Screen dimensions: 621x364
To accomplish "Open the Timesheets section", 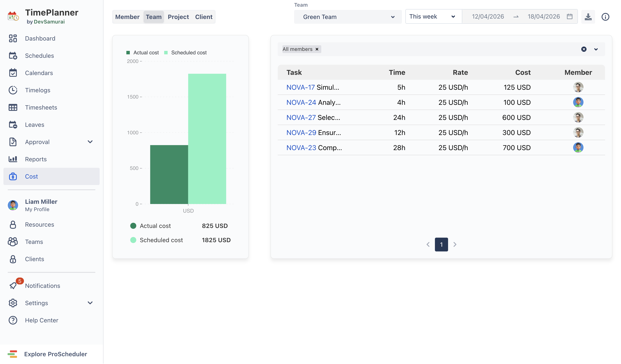I will click(x=41, y=107).
